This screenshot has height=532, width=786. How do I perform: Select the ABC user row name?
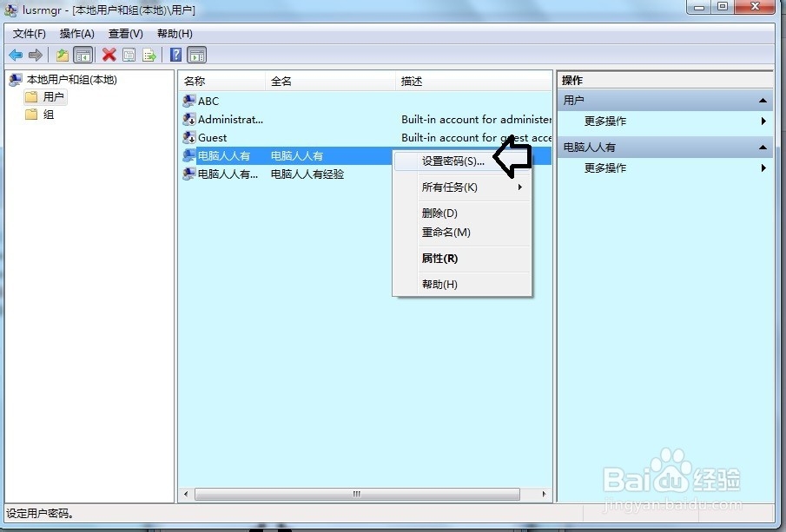(208, 102)
